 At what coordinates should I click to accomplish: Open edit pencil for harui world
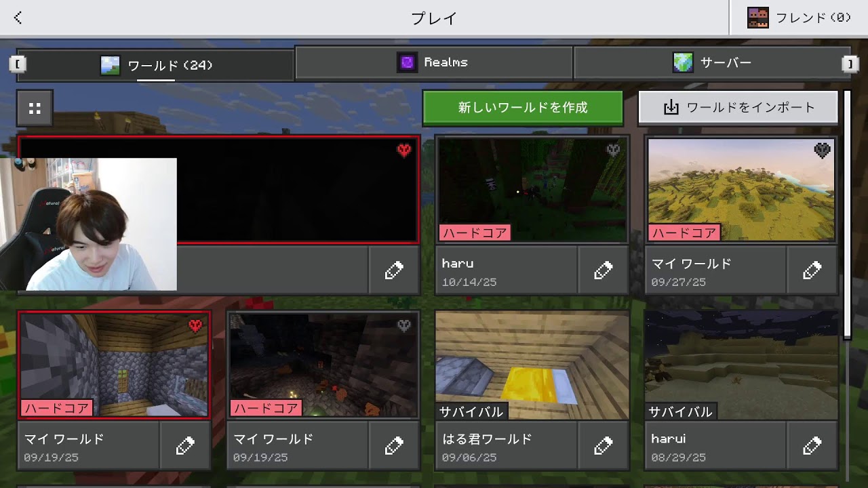(x=812, y=445)
